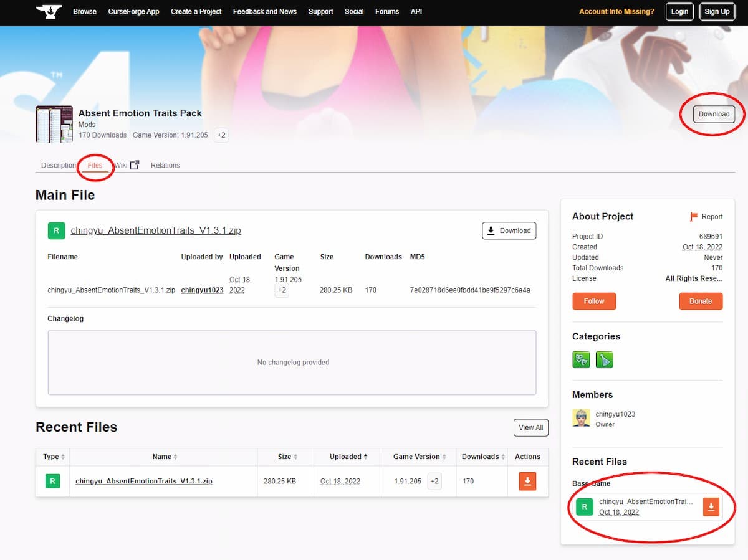Image resolution: width=748 pixels, height=560 pixels.
Task: Click the Donate button
Action: coord(701,301)
